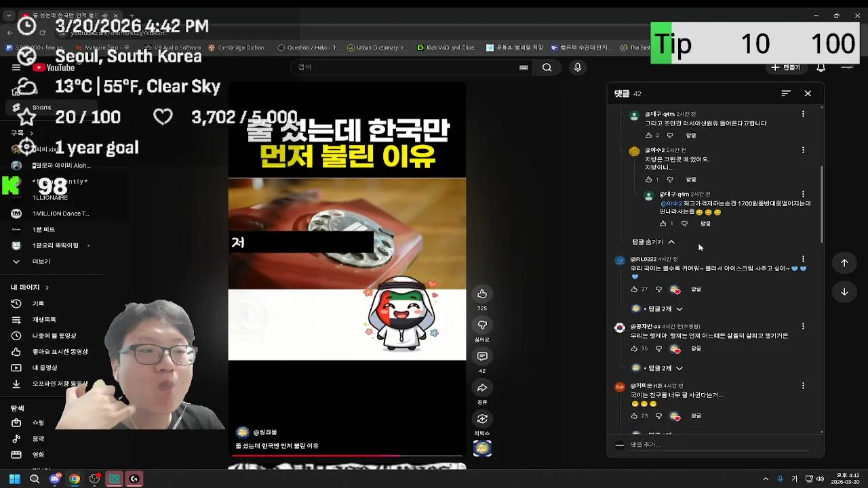Like the comment with 37 likes

click(x=634, y=289)
